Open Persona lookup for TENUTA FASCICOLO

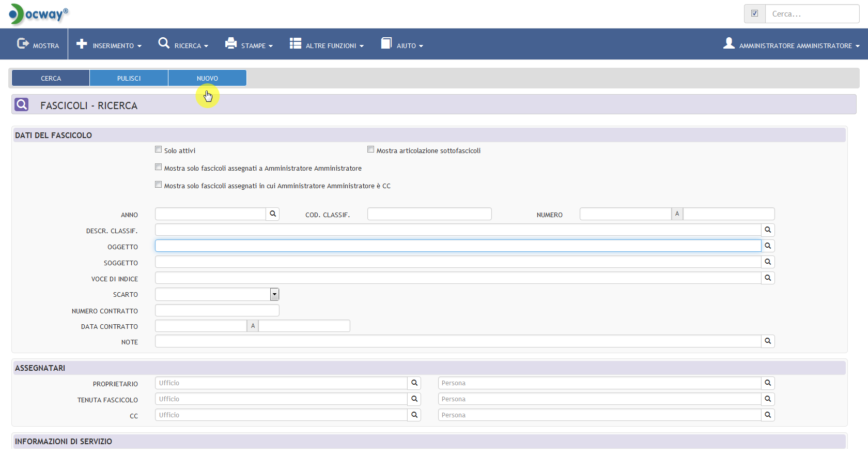pos(768,399)
